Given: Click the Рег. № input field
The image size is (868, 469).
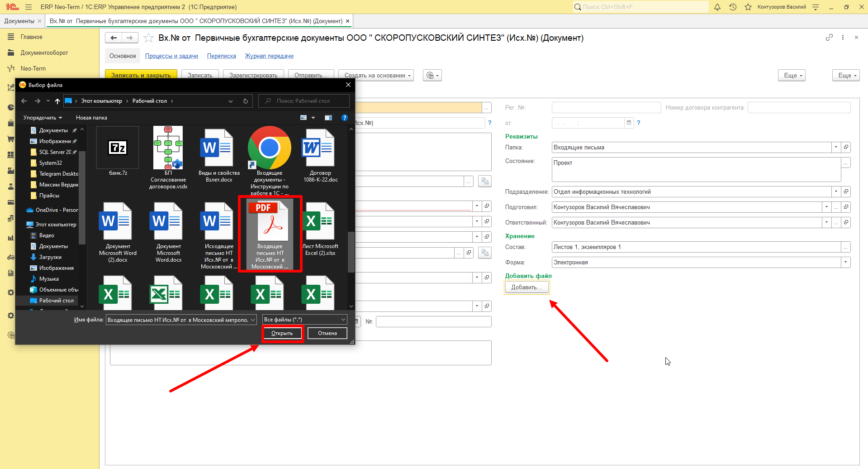Looking at the screenshot, I should point(607,107).
